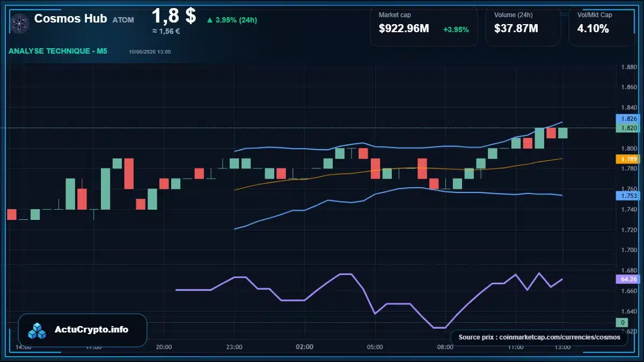Click the '05:00' time axis label
This screenshot has height=362, width=644.
[375, 347]
